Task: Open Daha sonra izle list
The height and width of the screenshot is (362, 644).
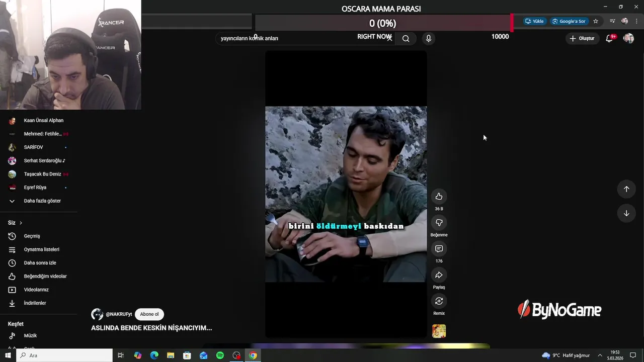Action: coord(39,263)
